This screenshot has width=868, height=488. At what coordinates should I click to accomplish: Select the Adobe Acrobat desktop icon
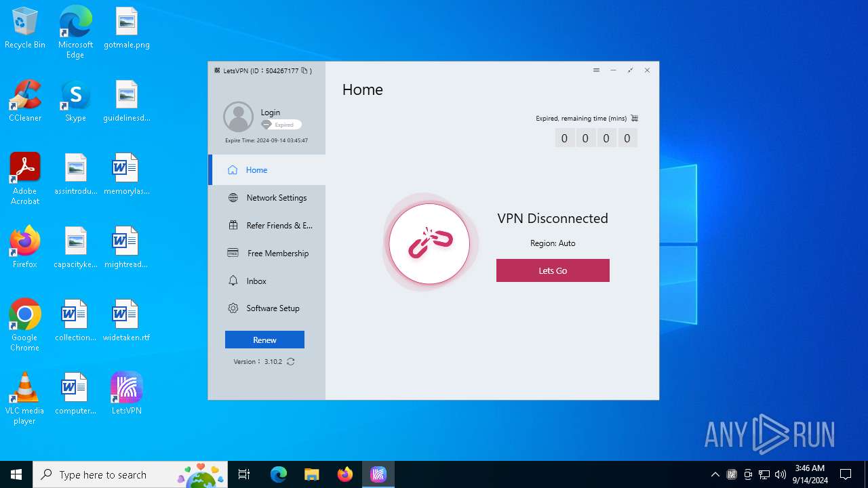pyautogui.click(x=25, y=179)
